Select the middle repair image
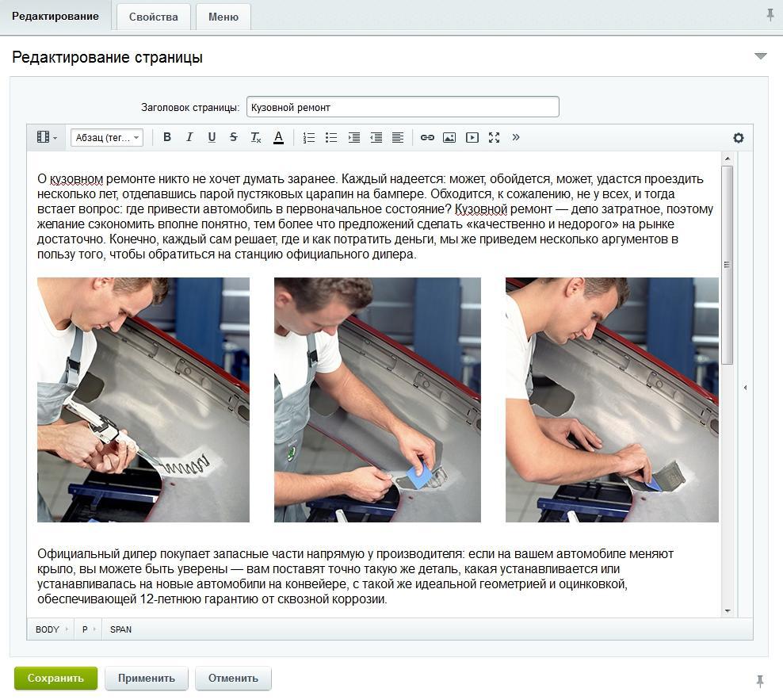The width and height of the screenshot is (783, 700). (x=377, y=400)
